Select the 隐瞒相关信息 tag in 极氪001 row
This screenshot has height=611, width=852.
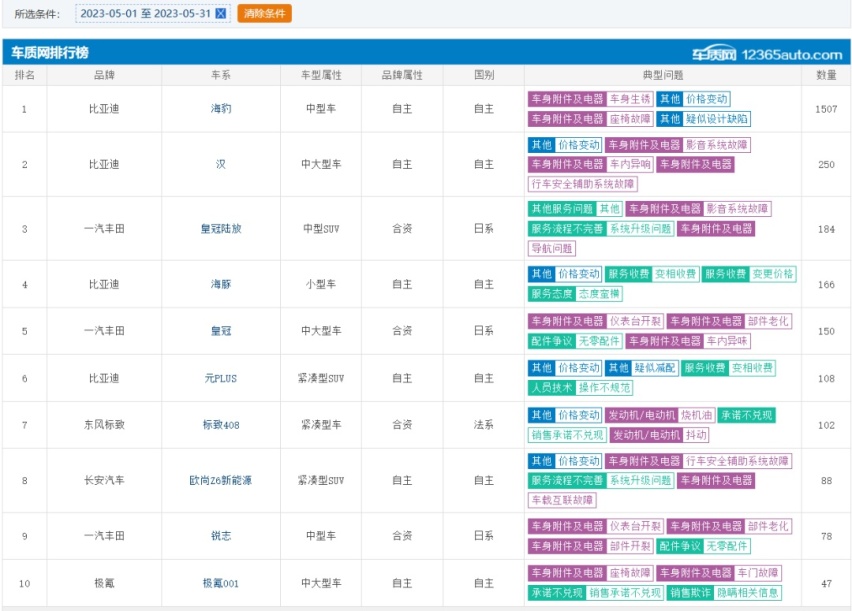point(748,593)
